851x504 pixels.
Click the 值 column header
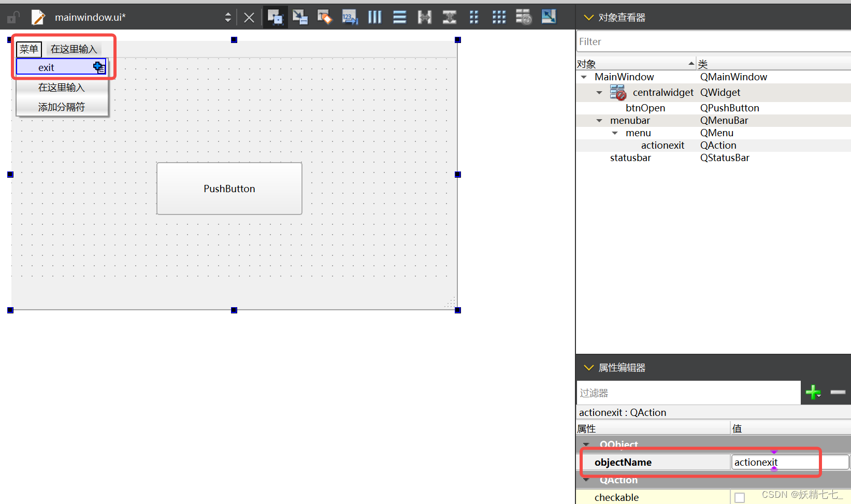(x=791, y=428)
